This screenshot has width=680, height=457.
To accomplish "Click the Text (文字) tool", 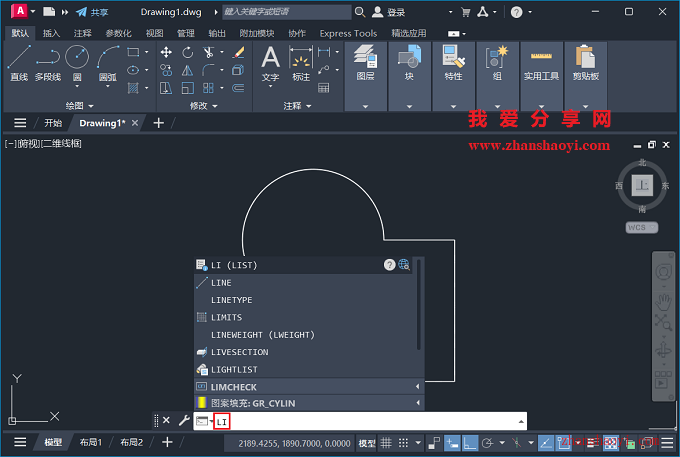I will tap(270, 63).
